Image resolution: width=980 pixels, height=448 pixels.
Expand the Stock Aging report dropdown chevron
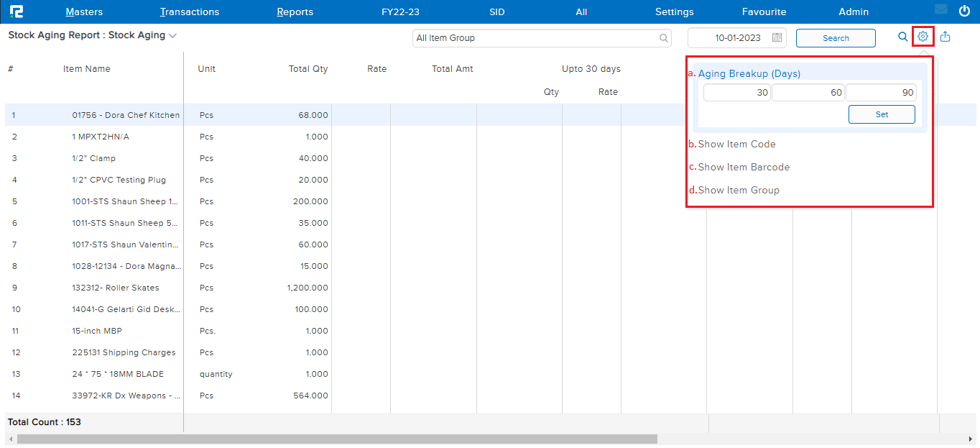coord(172,36)
